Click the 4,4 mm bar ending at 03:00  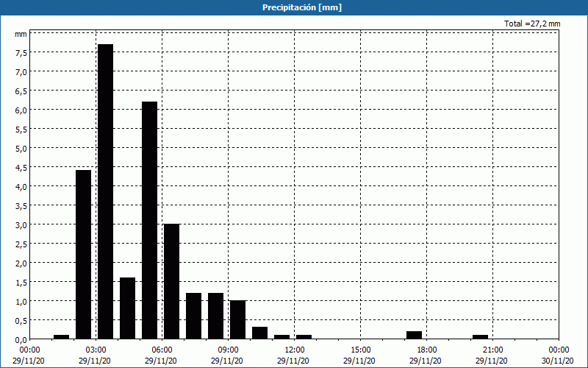click(x=83, y=255)
